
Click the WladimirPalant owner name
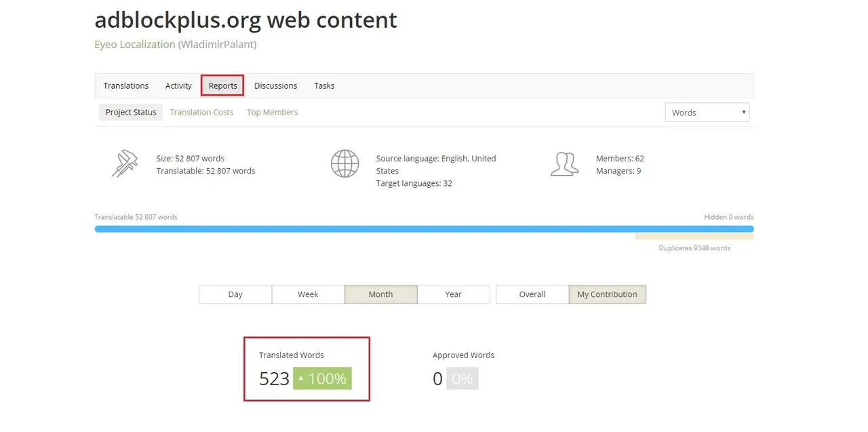pos(217,44)
